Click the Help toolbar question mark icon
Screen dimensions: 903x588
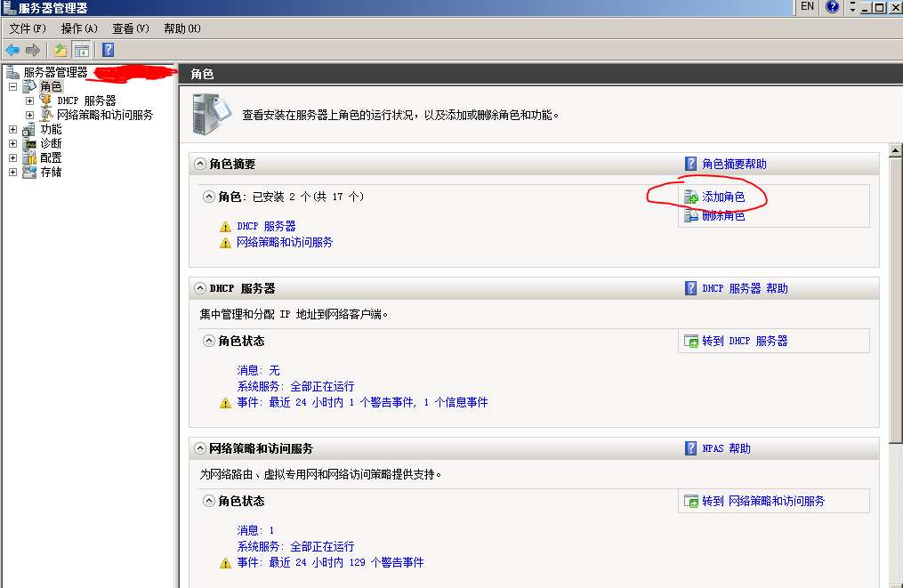(109, 50)
